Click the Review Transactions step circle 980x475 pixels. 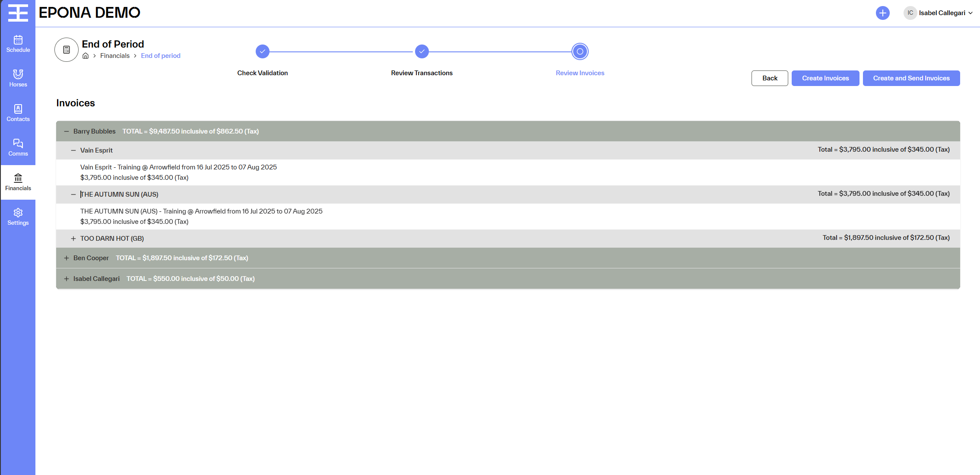(x=422, y=51)
